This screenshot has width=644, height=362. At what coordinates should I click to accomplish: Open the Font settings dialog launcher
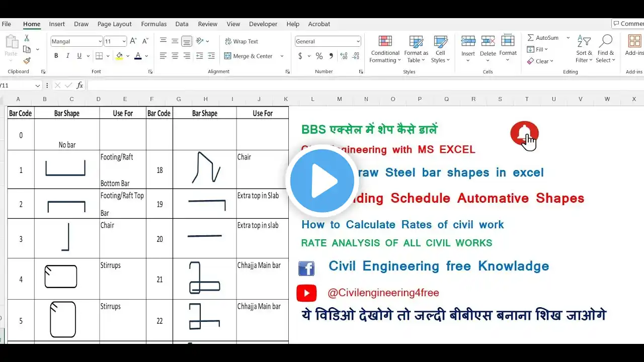click(x=150, y=72)
